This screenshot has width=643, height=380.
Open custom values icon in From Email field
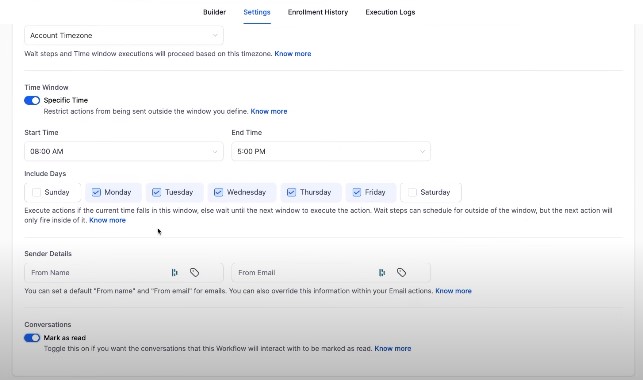click(x=382, y=273)
